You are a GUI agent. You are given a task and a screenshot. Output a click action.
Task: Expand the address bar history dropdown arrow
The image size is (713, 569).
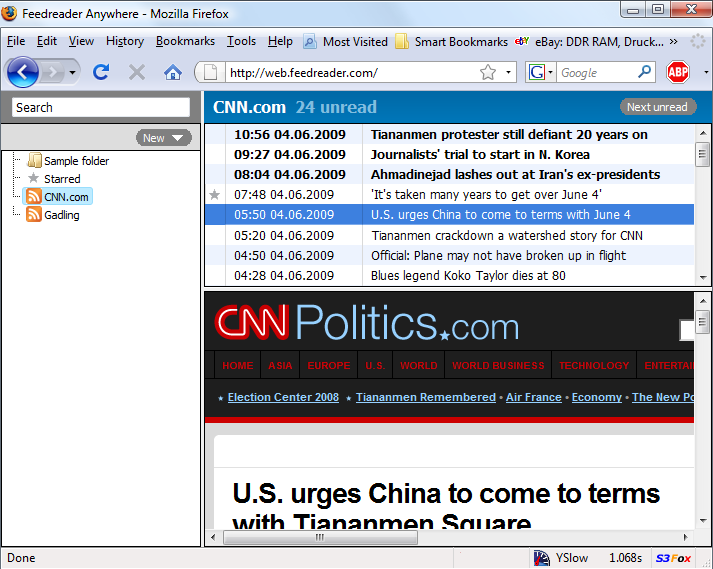click(x=509, y=72)
